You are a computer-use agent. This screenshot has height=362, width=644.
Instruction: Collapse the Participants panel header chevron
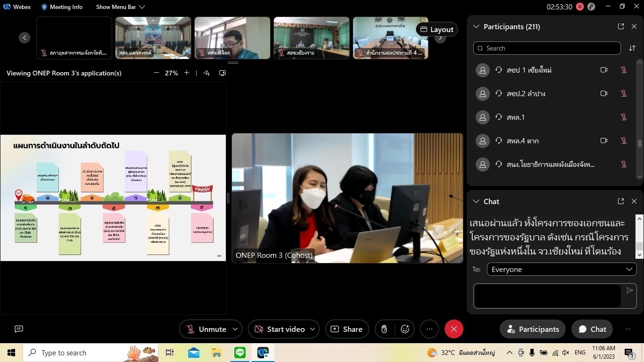tap(476, 27)
